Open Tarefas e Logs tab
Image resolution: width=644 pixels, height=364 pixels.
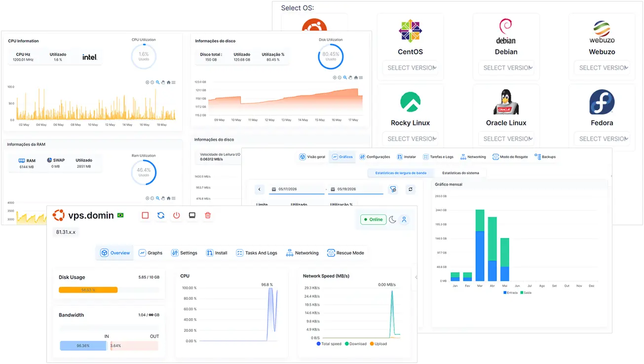pos(437,157)
